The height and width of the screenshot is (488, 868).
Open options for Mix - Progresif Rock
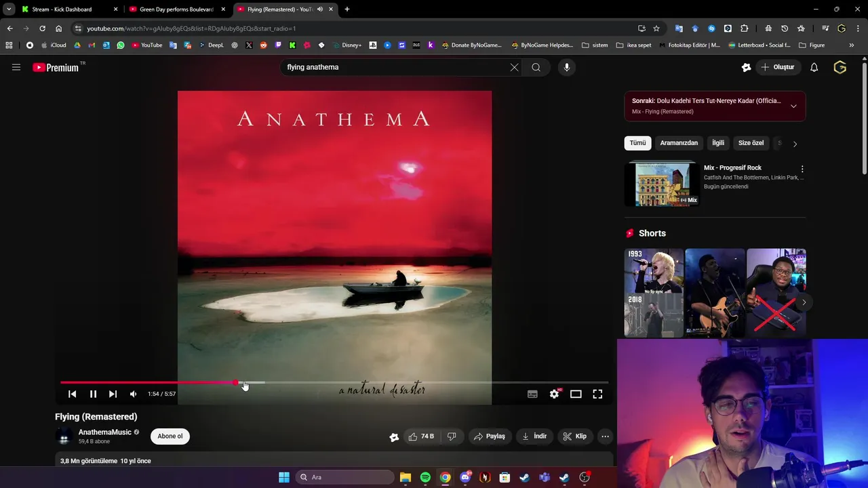(x=802, y=169)
